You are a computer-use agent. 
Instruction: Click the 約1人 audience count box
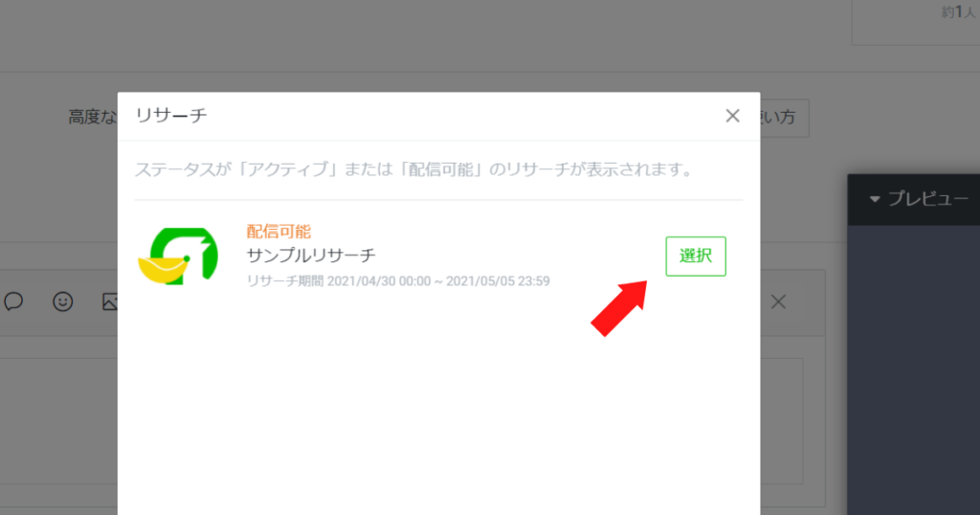coord(916,23)
